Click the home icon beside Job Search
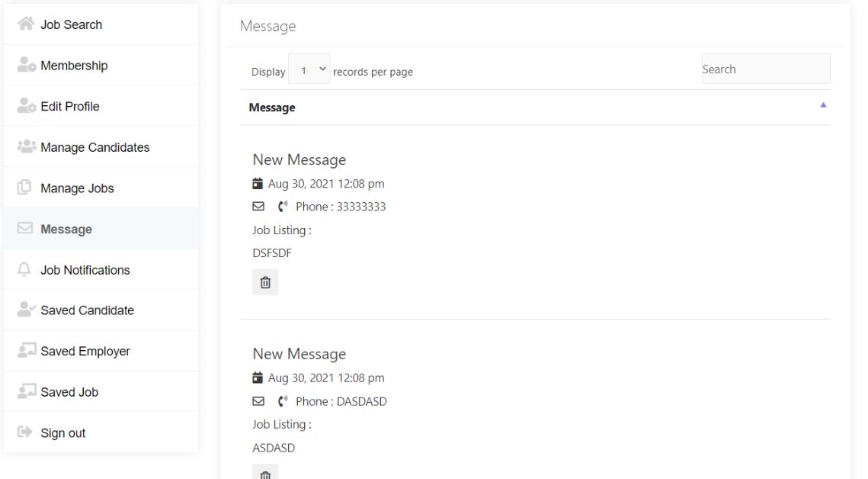Screen dimensions: 868x479 point(26,24)
